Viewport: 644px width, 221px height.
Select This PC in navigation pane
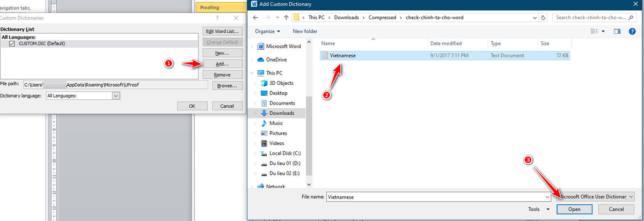[278, 72]
